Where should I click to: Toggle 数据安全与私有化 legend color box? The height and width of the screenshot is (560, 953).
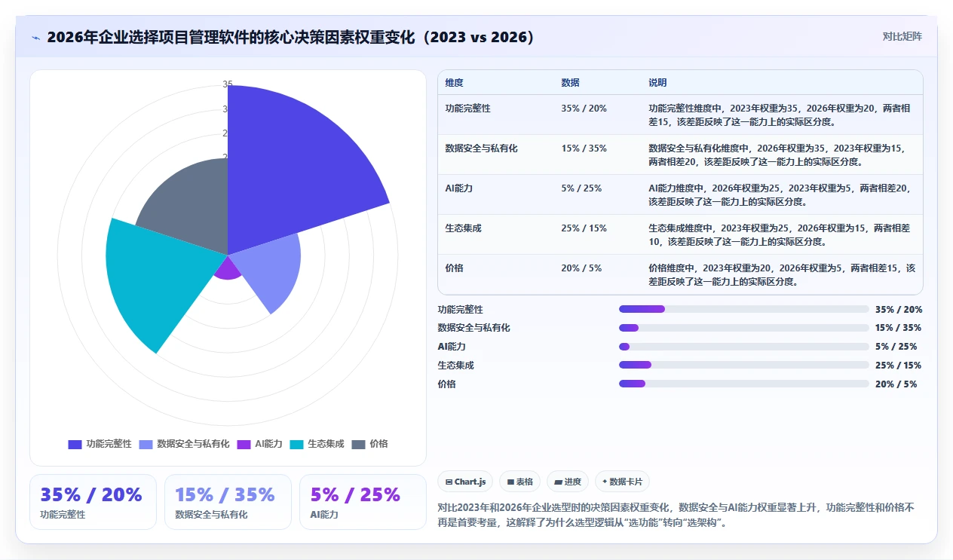pos(146,445)
